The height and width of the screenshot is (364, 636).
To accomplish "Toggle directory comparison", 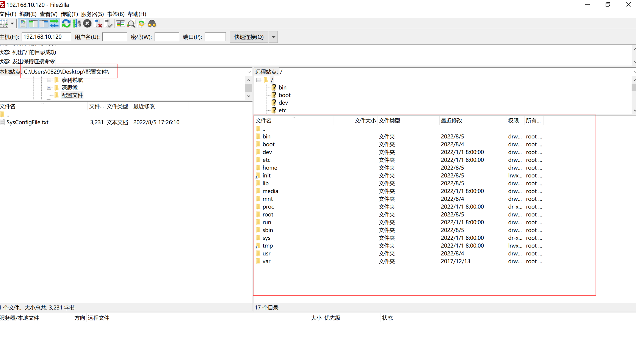I will (131, 24).
